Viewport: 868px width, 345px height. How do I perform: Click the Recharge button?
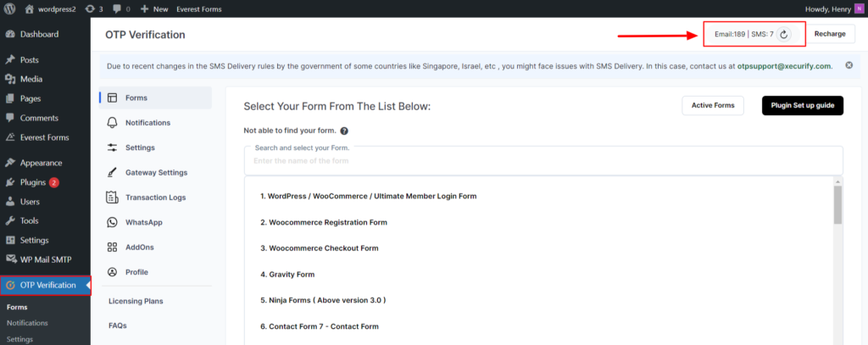(x=830, y=34)
